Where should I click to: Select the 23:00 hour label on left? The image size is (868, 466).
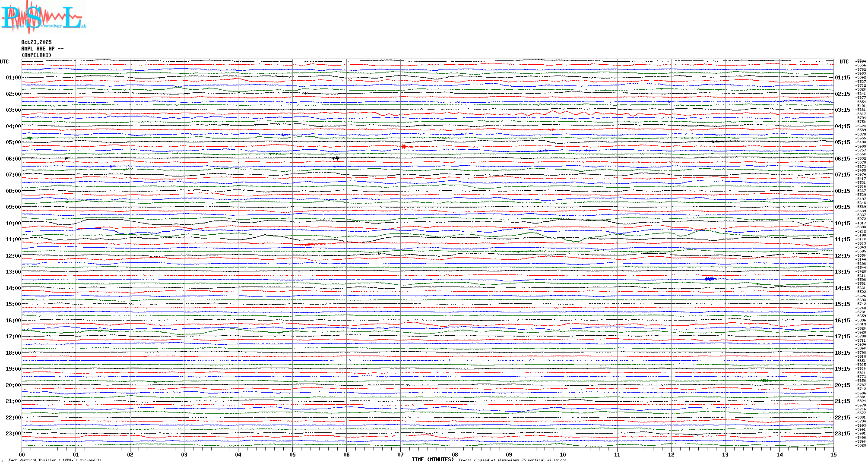tap(13, 434)
